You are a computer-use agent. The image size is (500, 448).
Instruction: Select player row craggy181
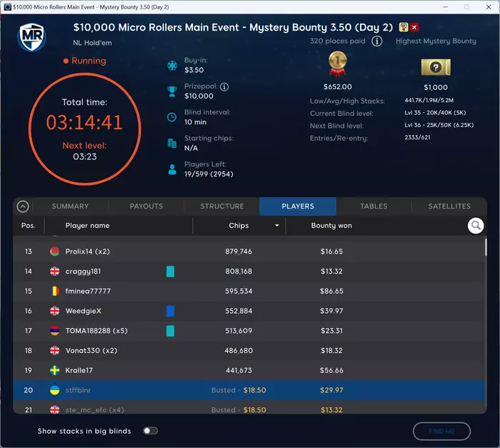click(249, 272)
